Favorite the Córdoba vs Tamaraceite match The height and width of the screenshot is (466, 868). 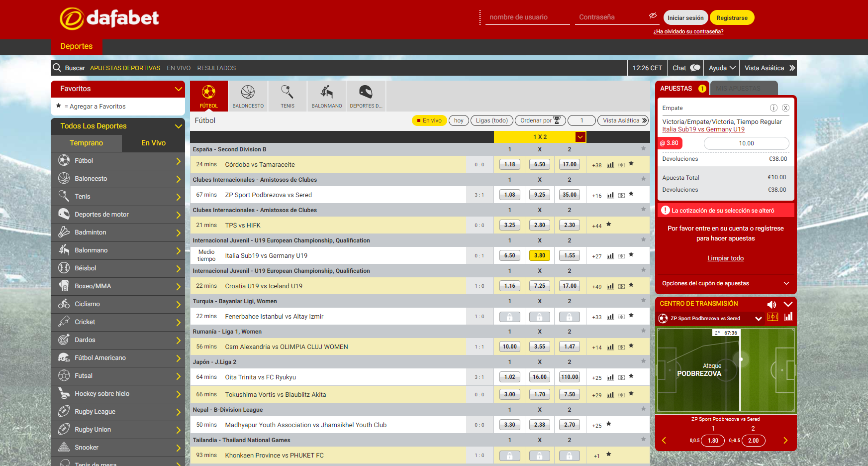click(631, 163)
